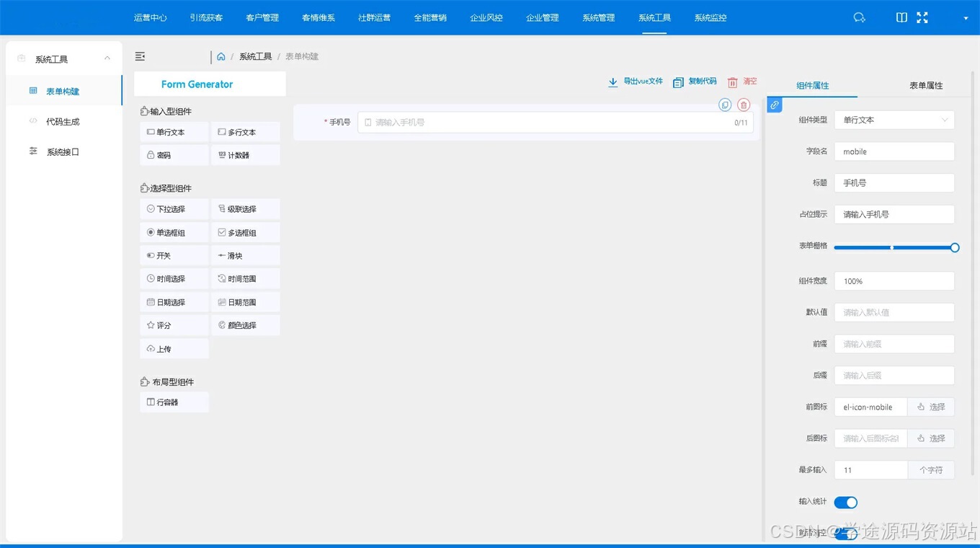
Task: Switch to the 组件属性 tab
Action: pyautogui.click(x=813, y=86)
